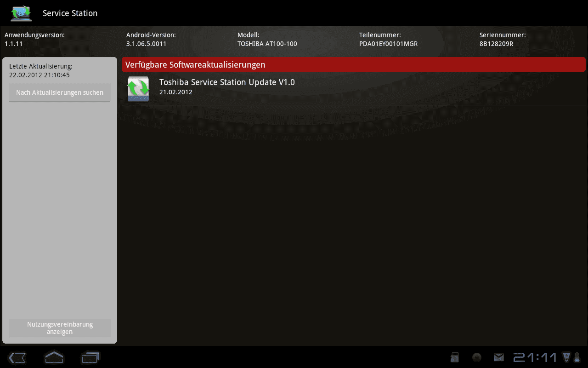Tap the battery status icon
This screenshot has width=588, height=368.
click(x=577, y=357)
